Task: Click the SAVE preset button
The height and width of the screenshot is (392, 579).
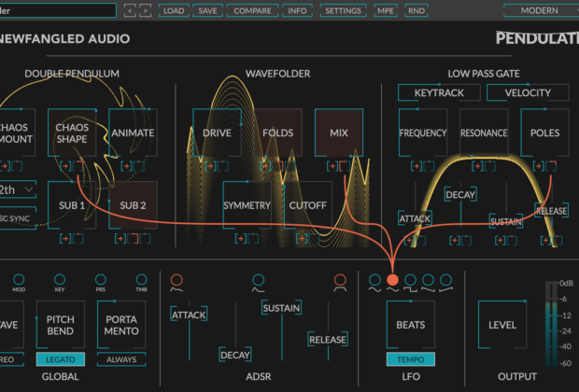Action: point(208,10)
